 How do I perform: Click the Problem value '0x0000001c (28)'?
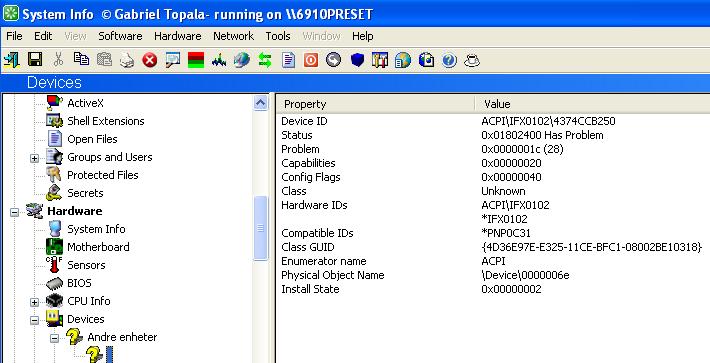click(x=522, y=149)
